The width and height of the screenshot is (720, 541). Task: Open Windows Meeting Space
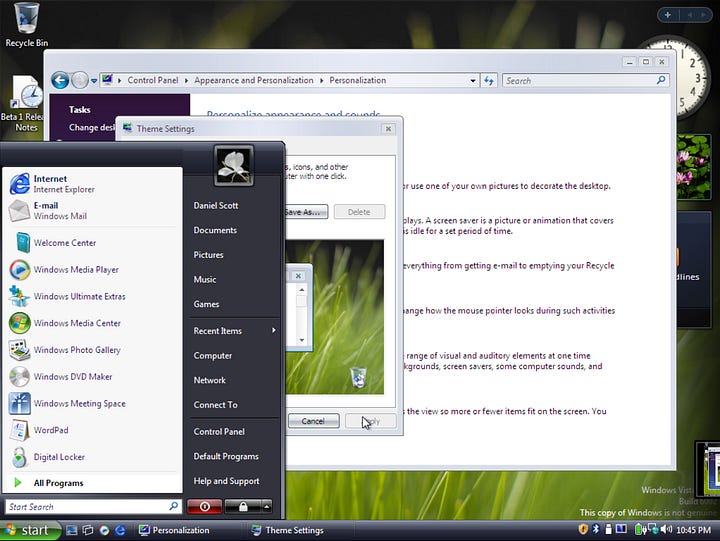tap(92, 403)
